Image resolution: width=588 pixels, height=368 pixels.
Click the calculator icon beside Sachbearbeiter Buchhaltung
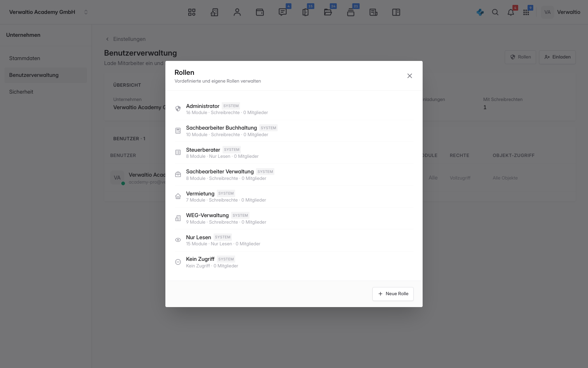(178, 131)
